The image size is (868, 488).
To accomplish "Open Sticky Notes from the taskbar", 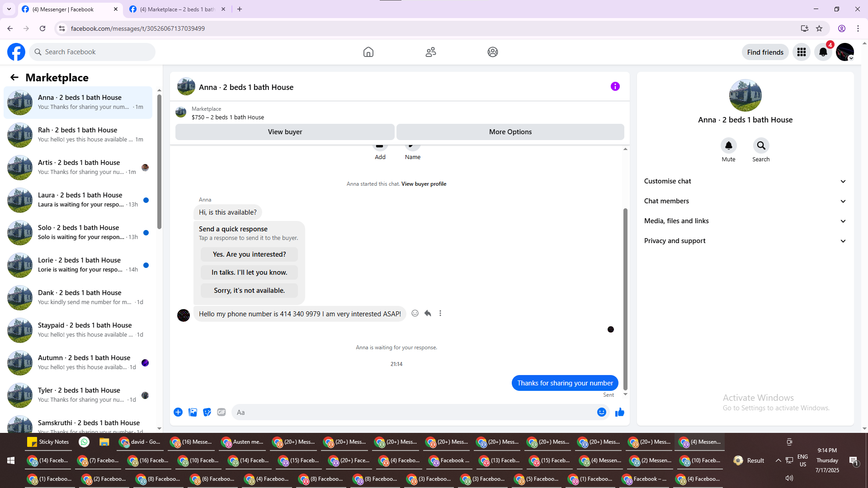I will [48, 442].
